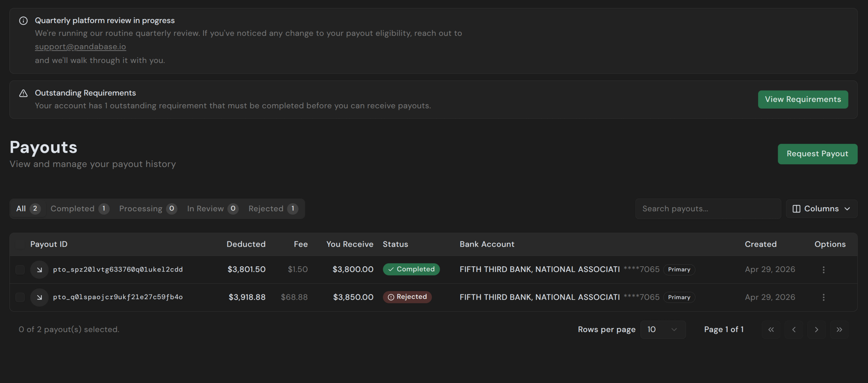This screenshot has width=868, height=383.
Task: Click the Completed status badge
Action: [411, 269]
